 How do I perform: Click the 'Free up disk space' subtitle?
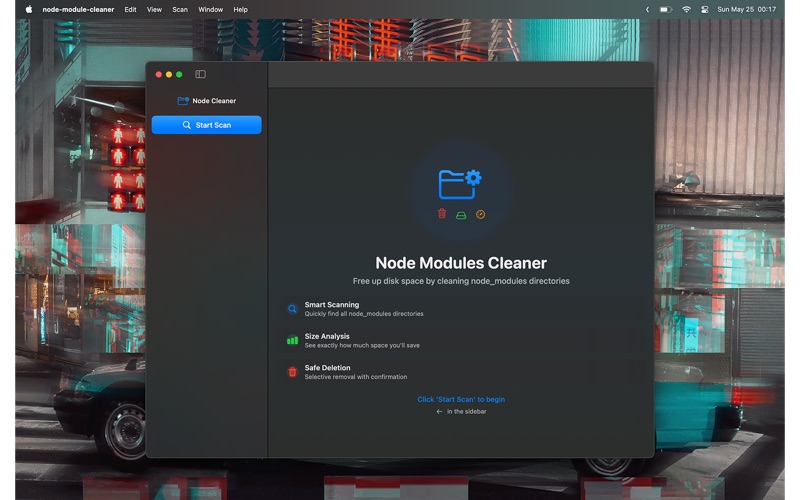(461, 281)
